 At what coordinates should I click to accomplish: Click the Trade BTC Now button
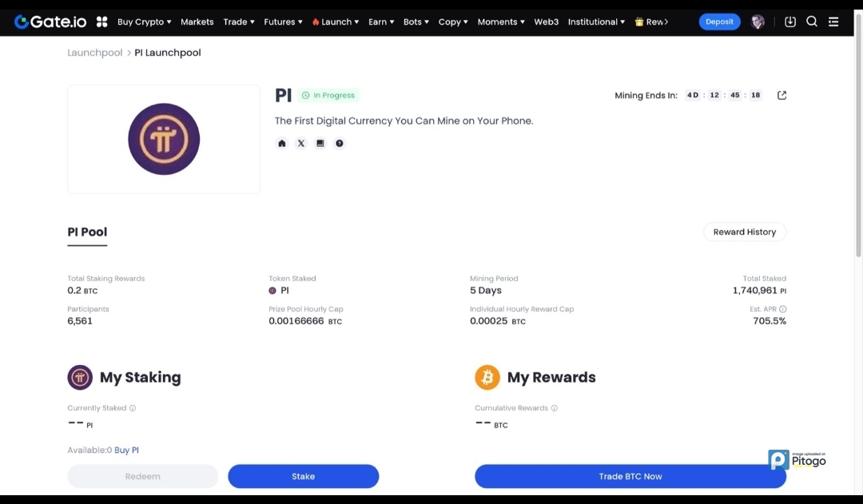tap(630, 476)
